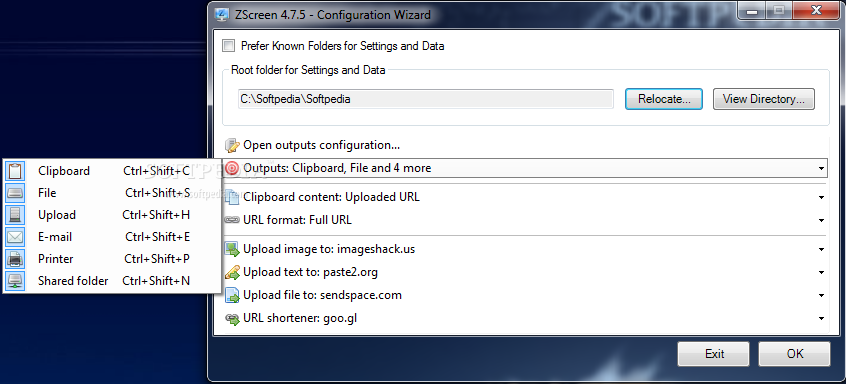Click the URL shortener chain icon

pos(232,319)
